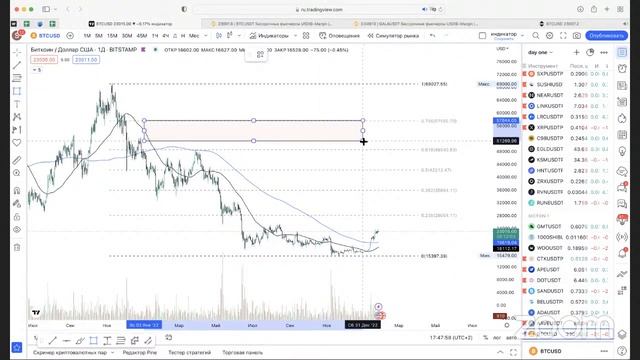Hide all drawings with the eye icon
Viewport: 640px width, 360px height.
(x=17, y=230)
